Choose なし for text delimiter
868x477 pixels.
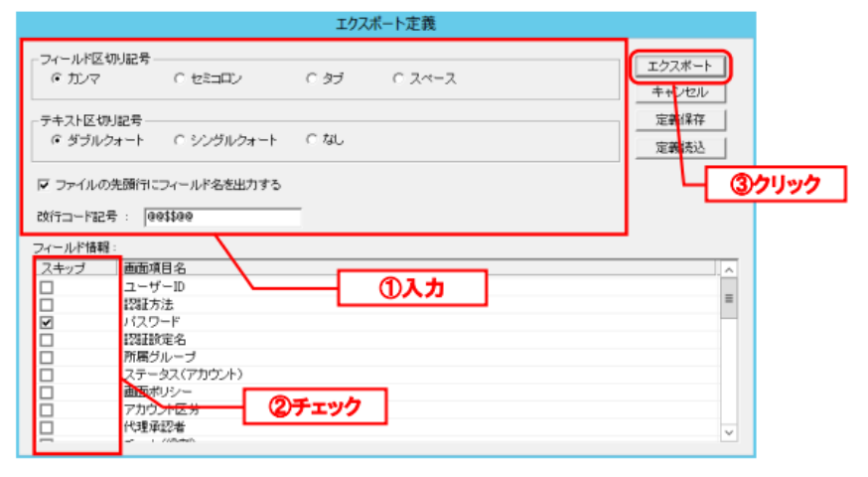point(312,140)
